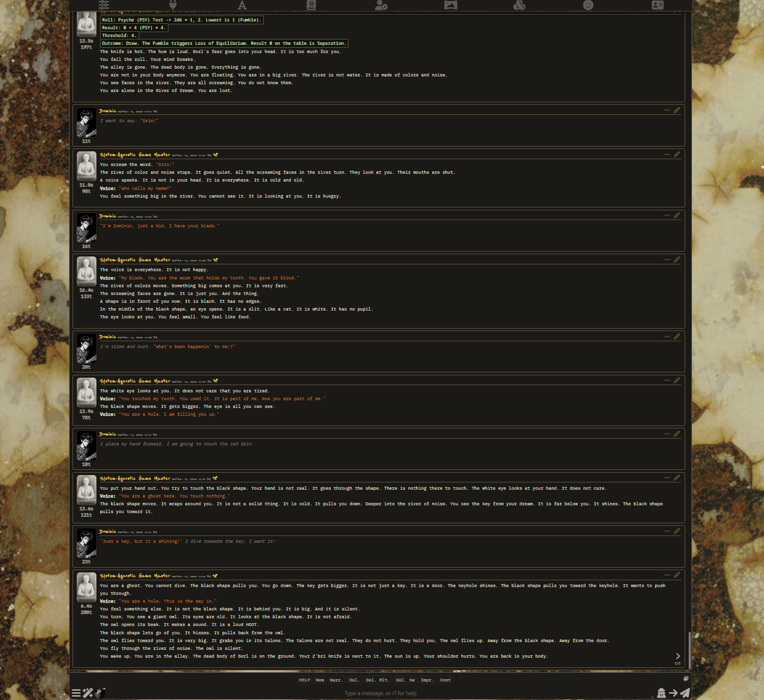Open the chat backgrounds image panel
Screen dimensions: 764x700
451,5
